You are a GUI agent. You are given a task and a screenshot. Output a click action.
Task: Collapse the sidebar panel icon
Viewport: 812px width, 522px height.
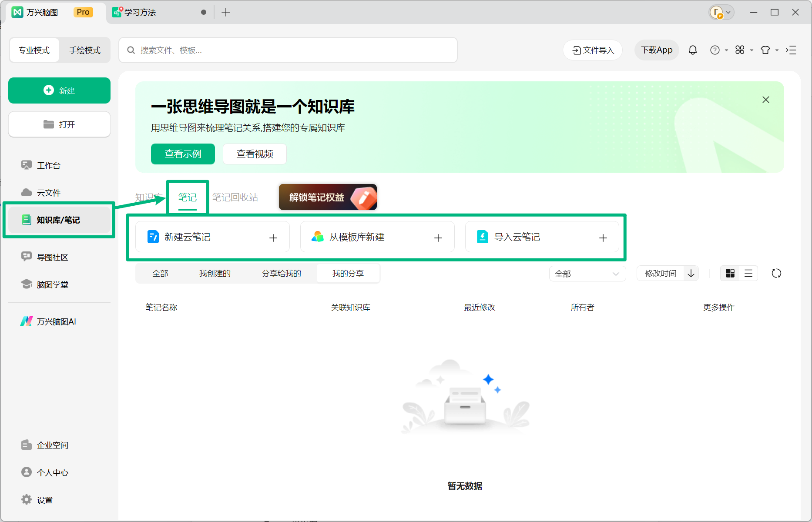click(x=791, y=50)
